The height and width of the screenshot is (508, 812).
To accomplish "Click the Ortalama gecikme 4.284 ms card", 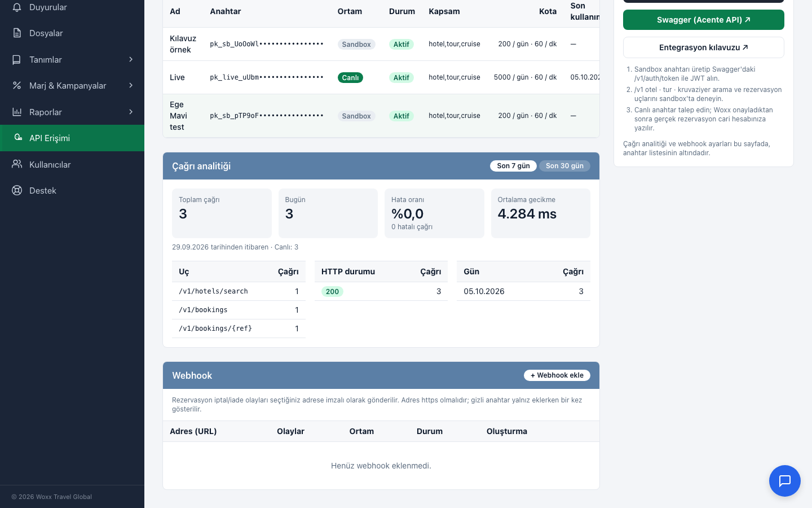I will 541,213.
